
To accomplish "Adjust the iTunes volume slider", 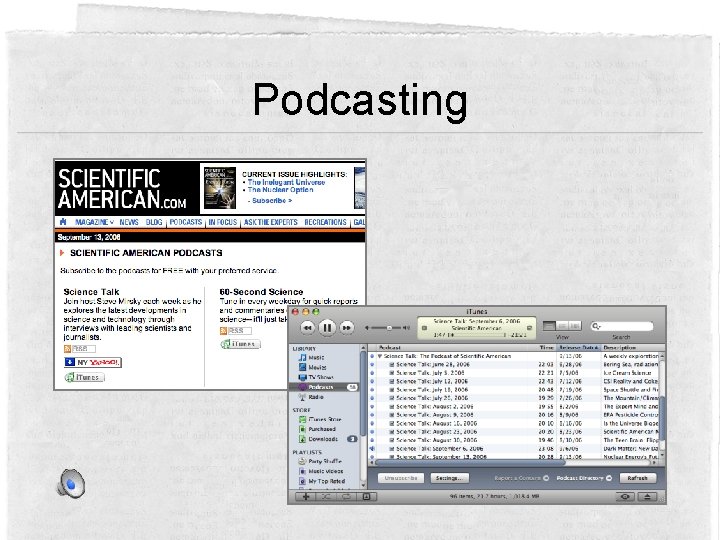I will pos(388,328).
